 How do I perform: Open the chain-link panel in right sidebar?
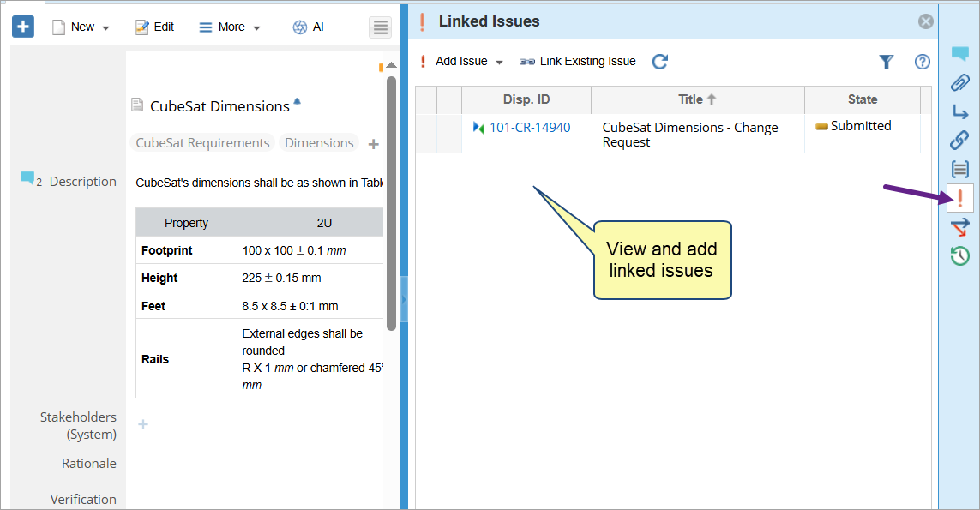tap(959, 140)
